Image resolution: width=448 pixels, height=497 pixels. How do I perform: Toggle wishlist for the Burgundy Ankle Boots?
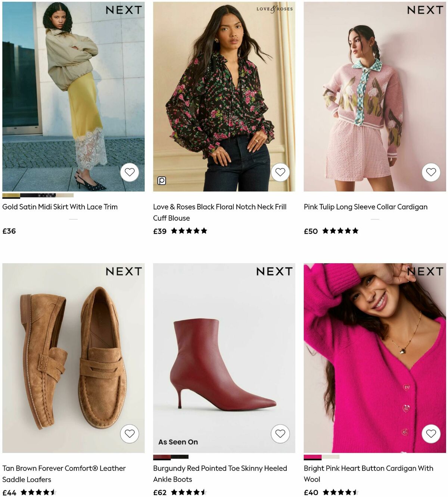280,434
